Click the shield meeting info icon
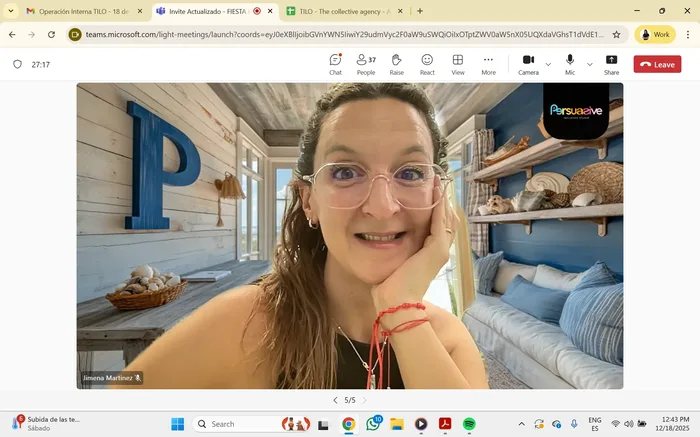This screenshot has height=437, width=700. (x=17, y=64)
